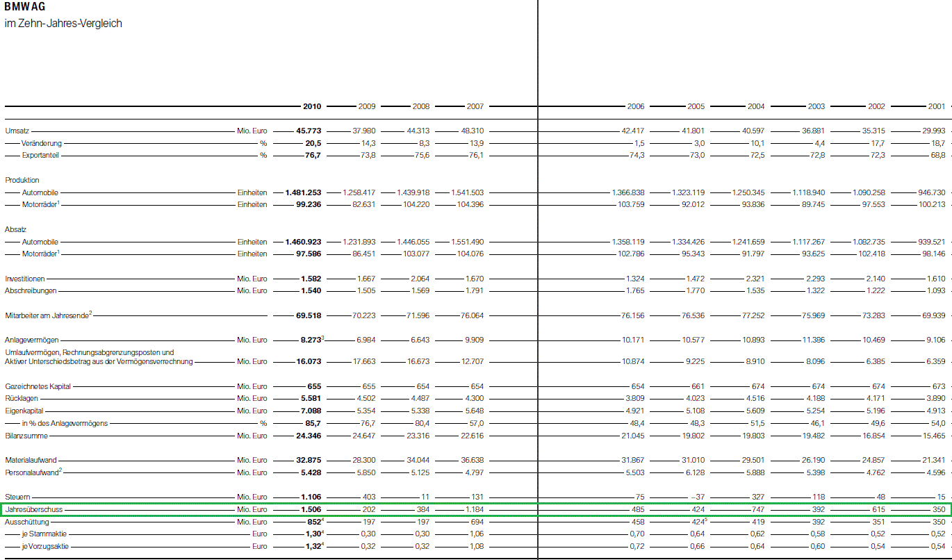Select Steuern 2010 value 1.106
952x560 pixels.
click(x=311, y=497)
